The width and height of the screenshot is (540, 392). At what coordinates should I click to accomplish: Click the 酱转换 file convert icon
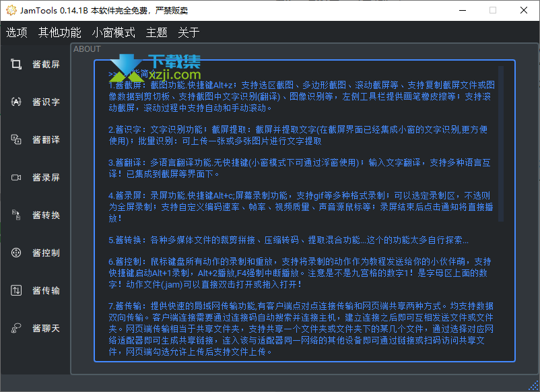pos(16,215)
